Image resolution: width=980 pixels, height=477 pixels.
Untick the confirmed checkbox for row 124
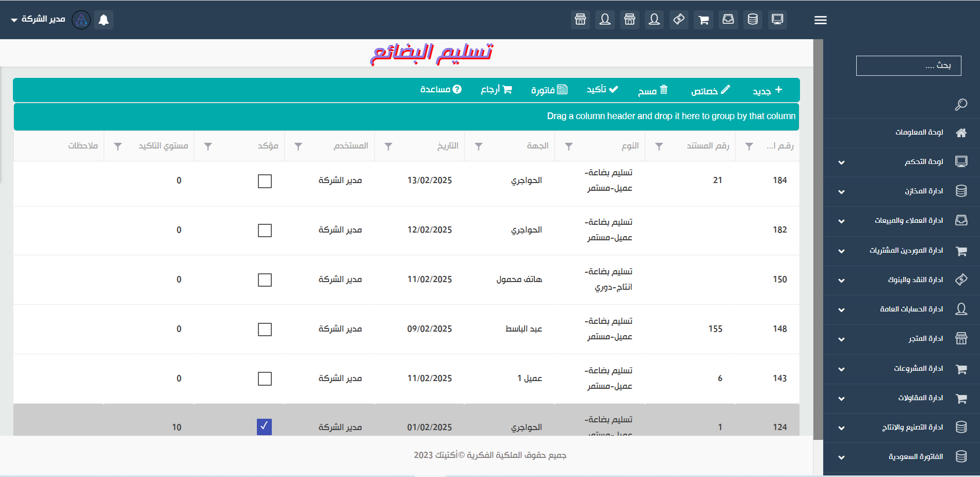[x=265, y=426]
